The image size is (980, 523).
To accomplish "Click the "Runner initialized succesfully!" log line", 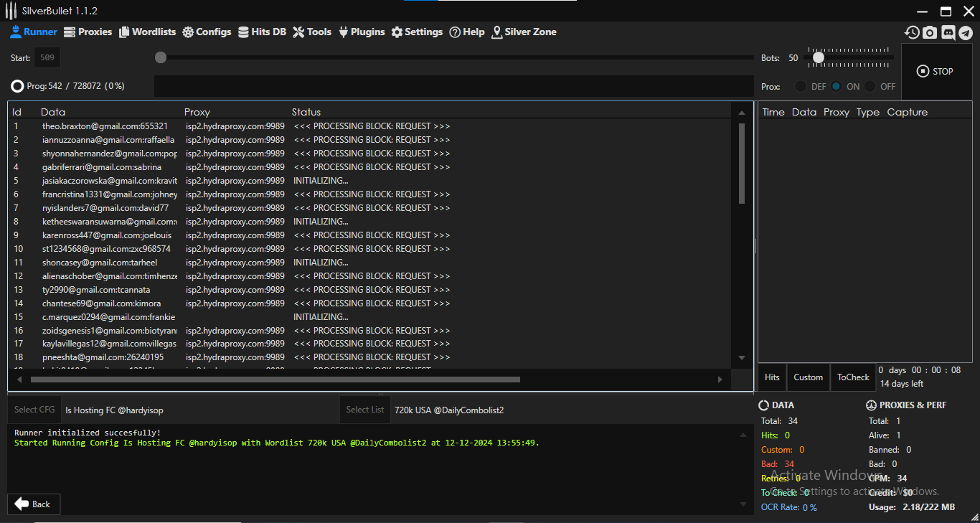I will 88,433.
